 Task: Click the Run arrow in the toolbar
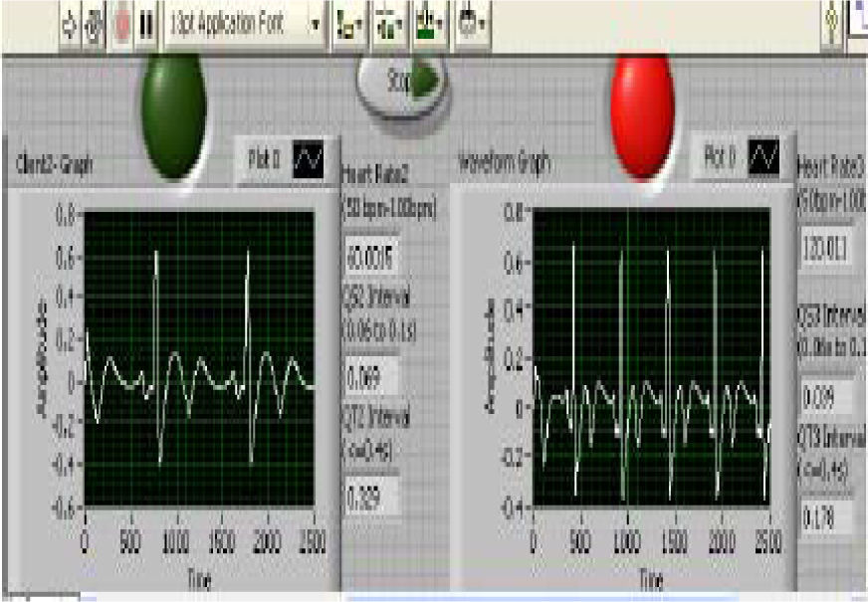click(x=69, y=22)
